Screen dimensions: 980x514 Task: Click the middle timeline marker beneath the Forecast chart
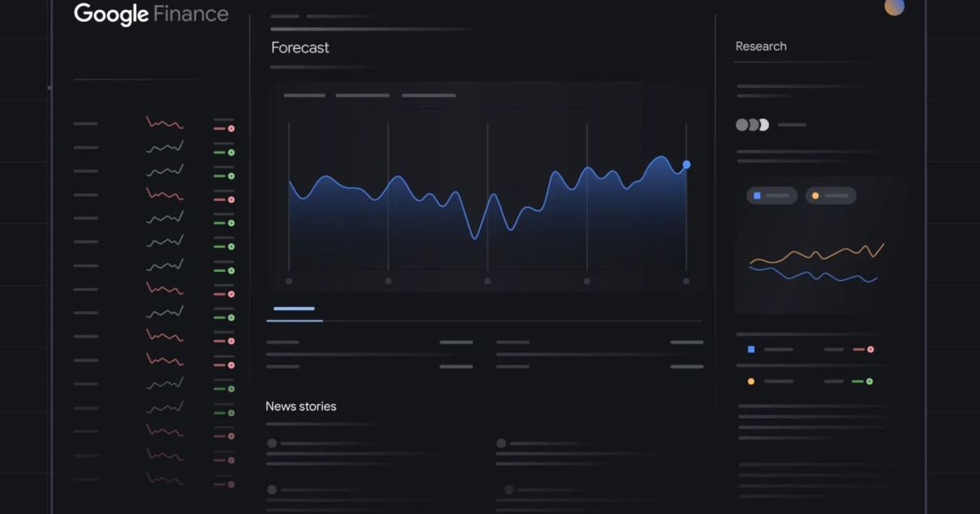click(x=488, y=281)
